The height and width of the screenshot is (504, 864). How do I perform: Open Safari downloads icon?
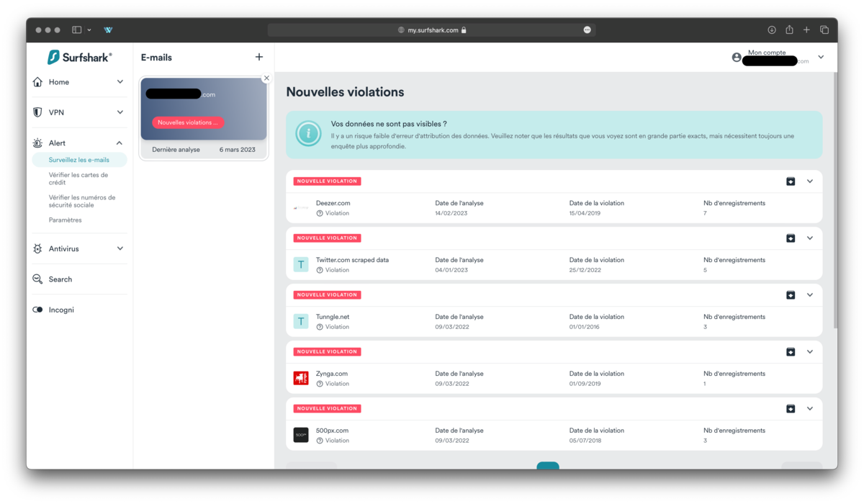tap(772, 30)
